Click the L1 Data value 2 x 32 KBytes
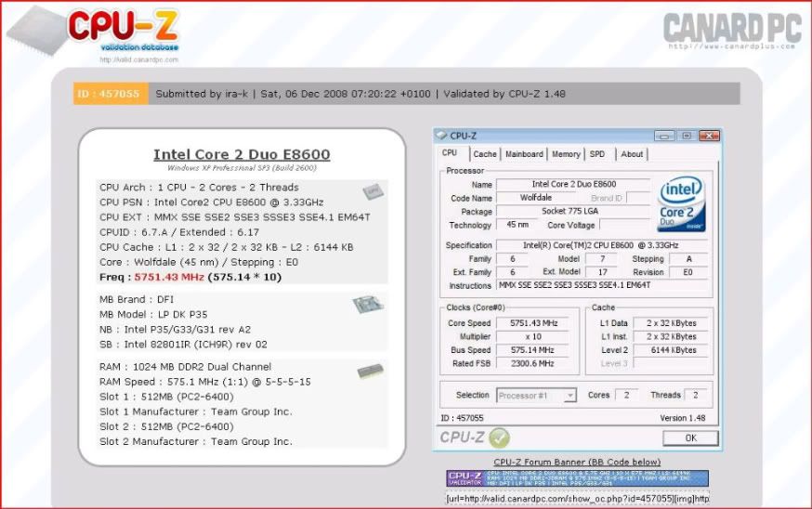This screenshot has width=812, height=509. coord(671,323)
